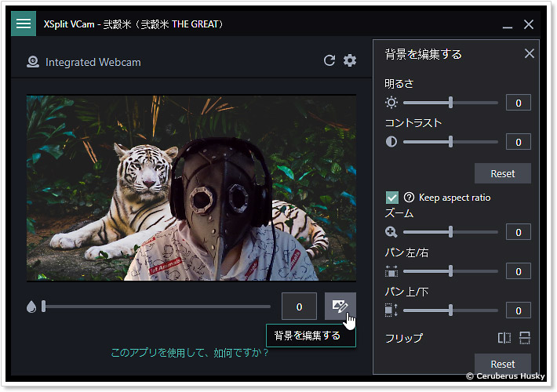Toggle Keep aspect ratio checkbox
This screenshot has width=557, height=392.
pyautogui.click(x=392, y=198)
